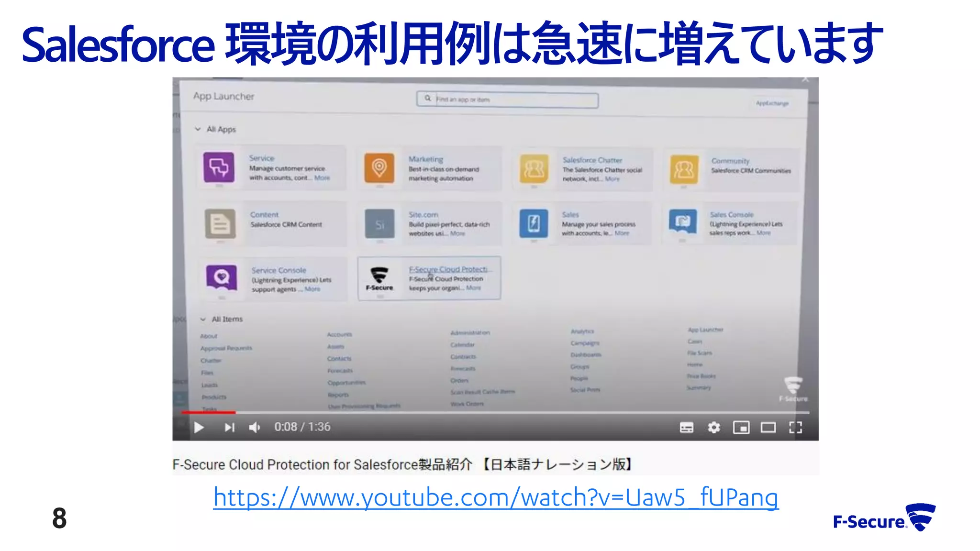Open the Administration item
This screenshot has height=551, width=980.
point(470,332)
